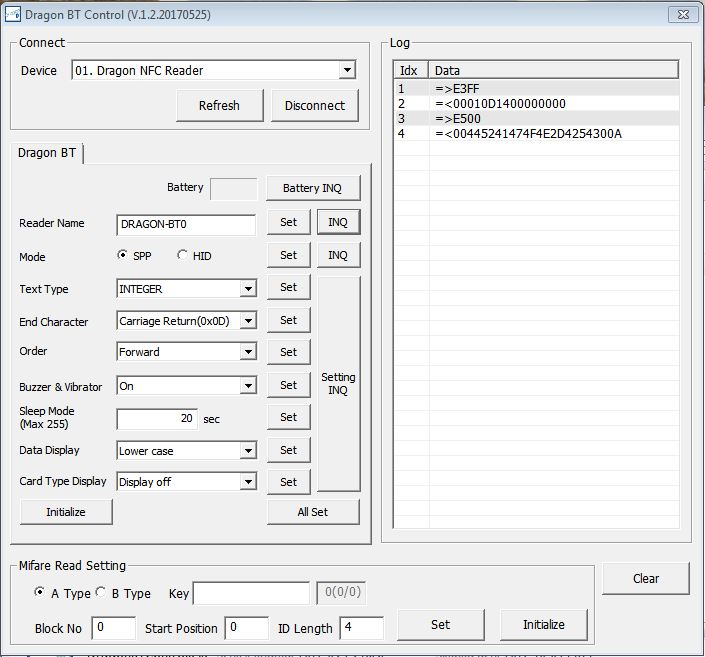Click the Mifare Key input field
Image resolution: width=705 pixels, height=657 pixels.
(251, 593)
